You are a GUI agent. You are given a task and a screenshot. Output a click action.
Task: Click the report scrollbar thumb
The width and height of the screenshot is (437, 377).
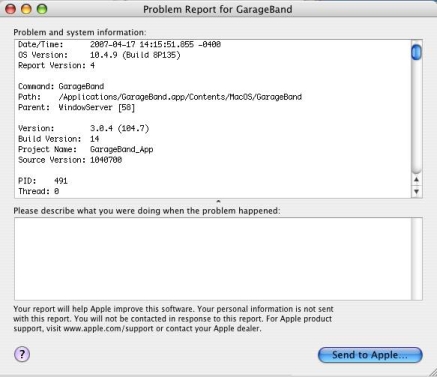point(416,52)
